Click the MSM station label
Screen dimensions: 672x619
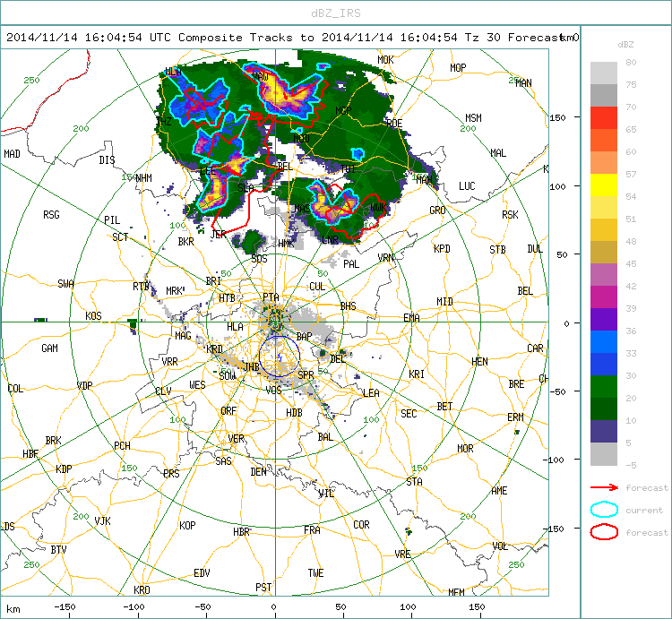click(474, 118)
